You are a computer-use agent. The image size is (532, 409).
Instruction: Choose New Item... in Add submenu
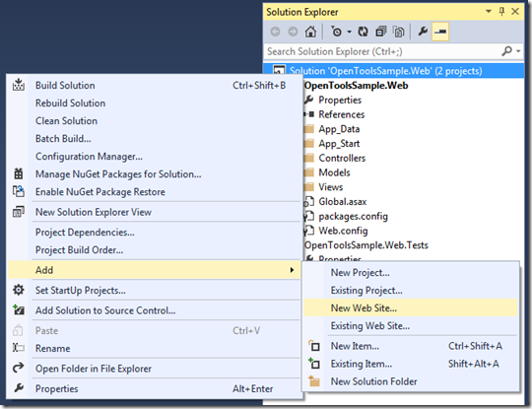coord(411,346)
